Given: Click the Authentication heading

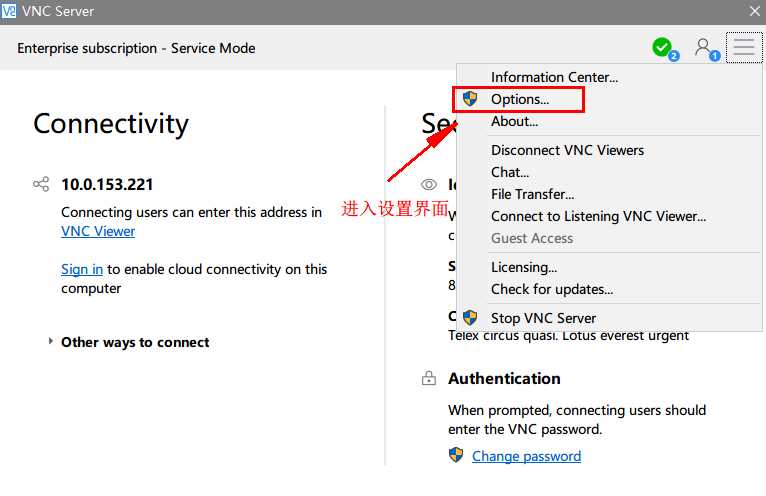Looking at the screenshot, I should 504,378.
